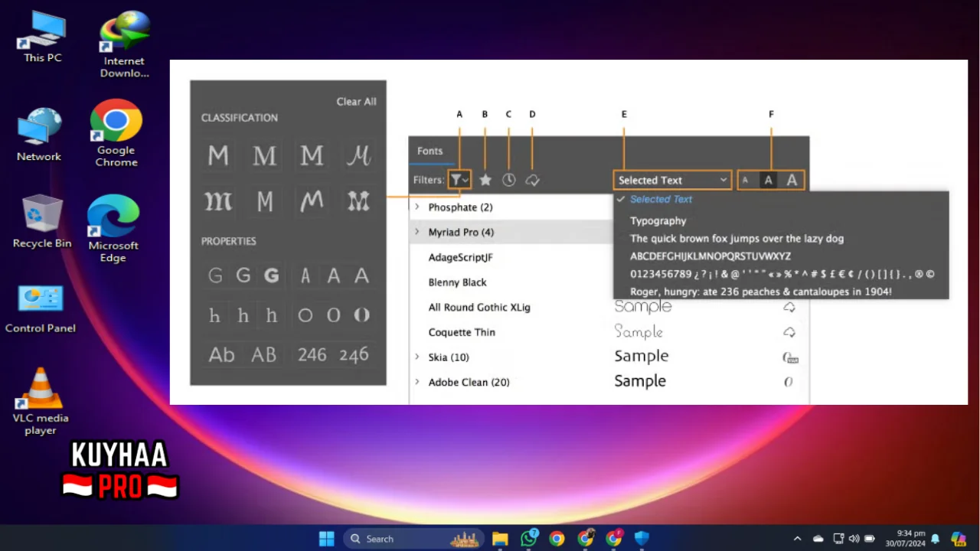Open the Microsoft Edge desktop shortcut
Image resolution: width=980 pixels, height=551 pixels.
[x=113, y=228]
